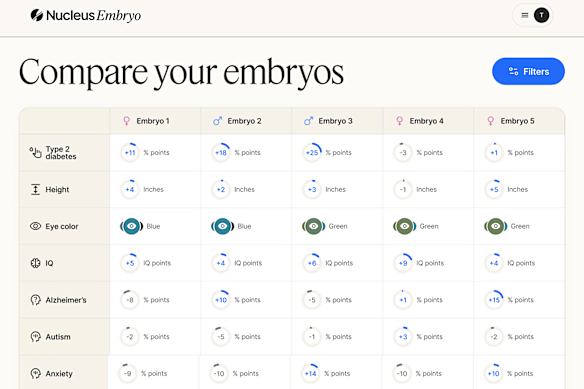The image size is (584, 389).
Task: Click the male symbol next to Embryo 2
Action: click(217, 121)
